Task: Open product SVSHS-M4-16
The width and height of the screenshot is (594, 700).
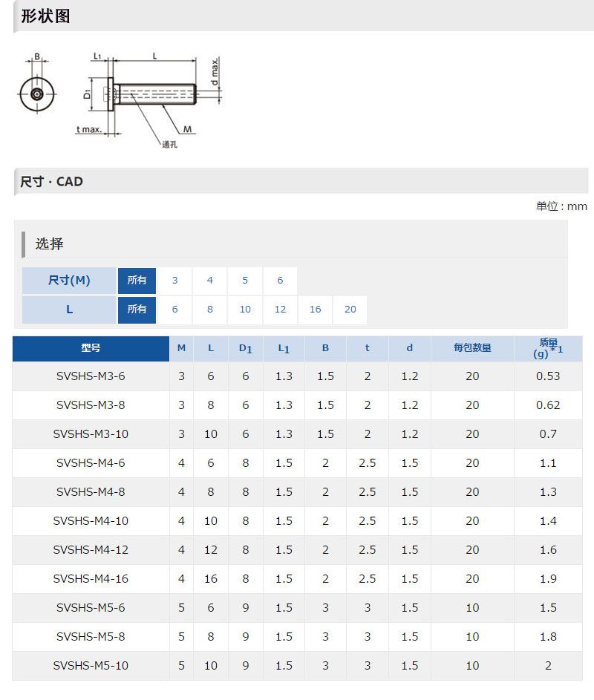Action: tap(91, 578)
